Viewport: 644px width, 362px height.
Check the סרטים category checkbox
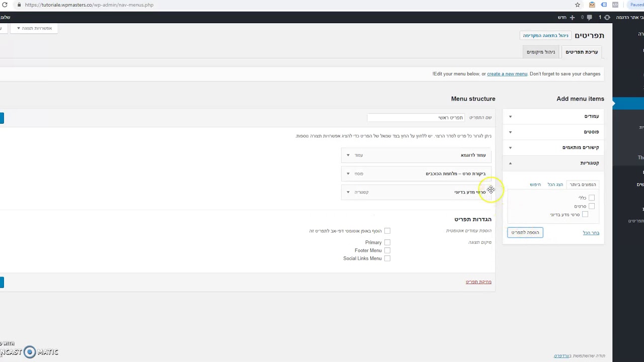592,206
